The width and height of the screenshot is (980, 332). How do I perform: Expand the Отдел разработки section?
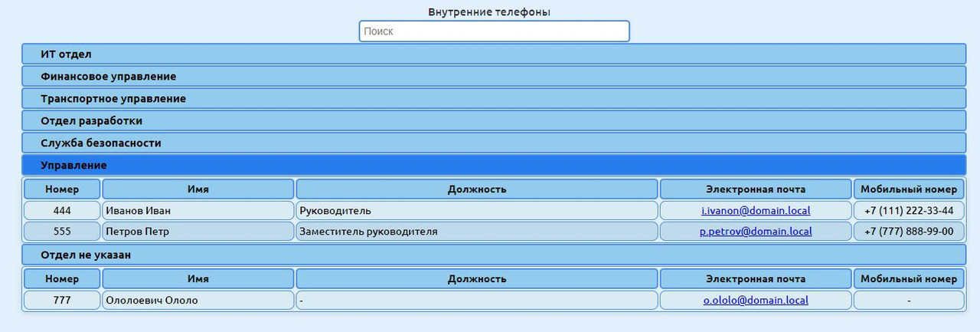tap(494, 121)
